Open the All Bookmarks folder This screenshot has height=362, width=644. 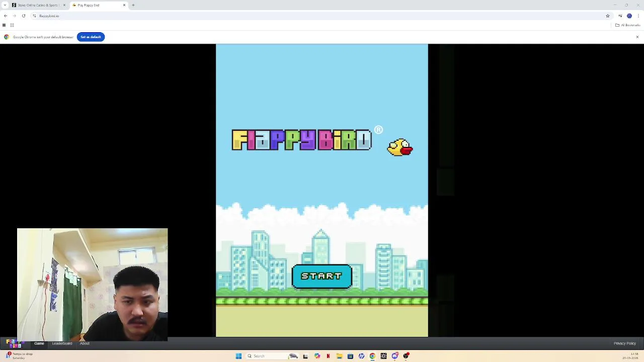pyautogui.click(x=627, y=25)
